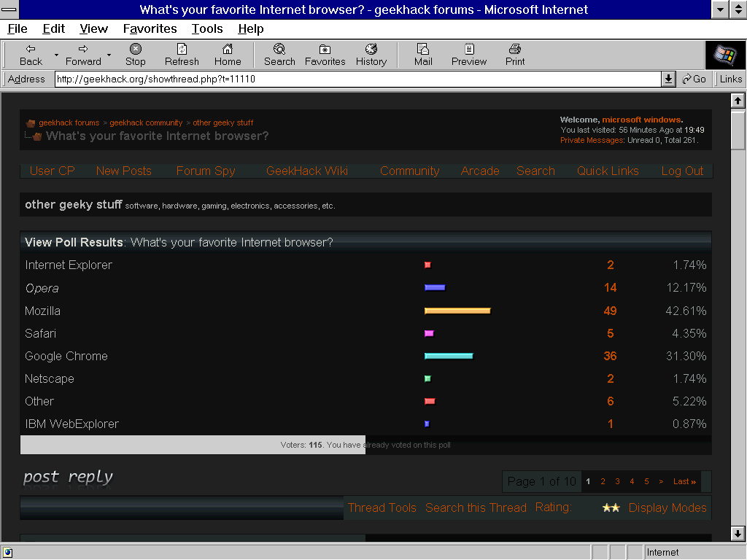Click the Mozilla orange poll result bar
The height and width of the screenshot is (560, 747).
tap(457, 311)
